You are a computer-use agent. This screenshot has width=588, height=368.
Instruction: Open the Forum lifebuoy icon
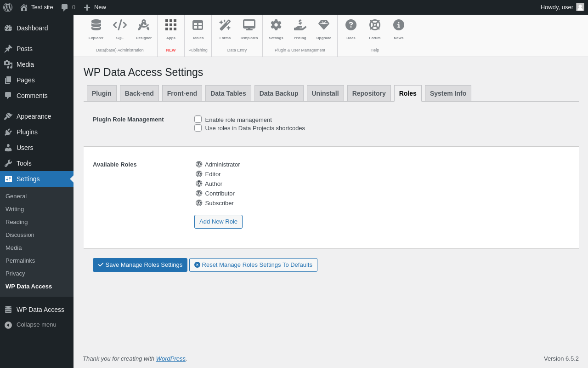375,25
